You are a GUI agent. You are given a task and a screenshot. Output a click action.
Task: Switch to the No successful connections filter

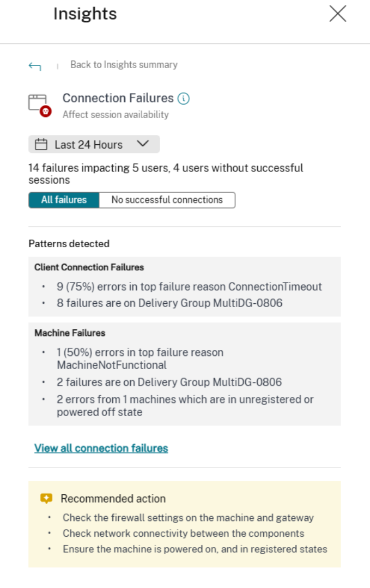pyautogui.click(x=165, y=200)
